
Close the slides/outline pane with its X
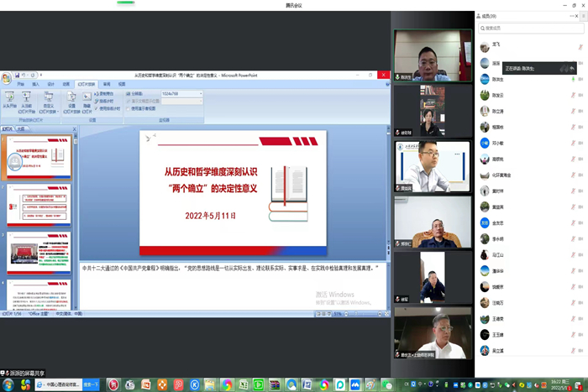tap(74, 129)
